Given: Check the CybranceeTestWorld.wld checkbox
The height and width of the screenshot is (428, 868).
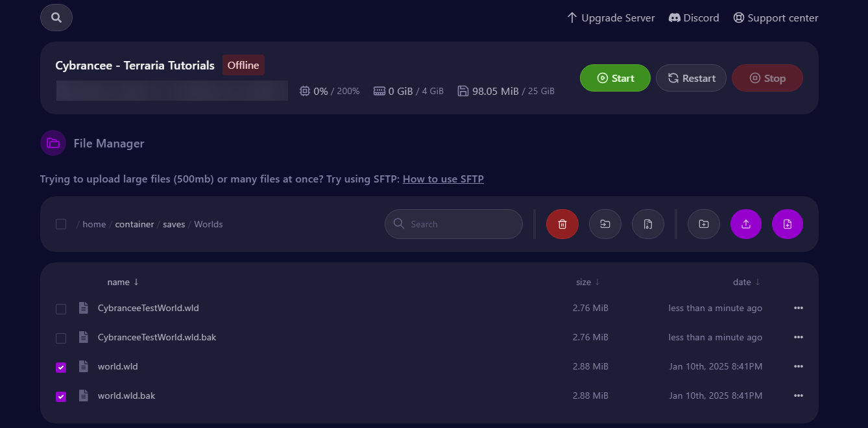Looking at the screenshot, I should [60, 308].
